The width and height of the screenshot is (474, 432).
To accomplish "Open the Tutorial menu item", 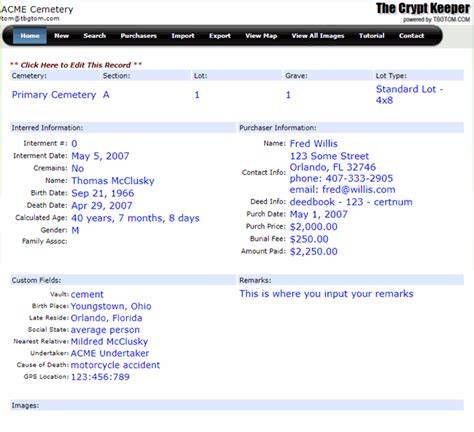I will point(371,36).
